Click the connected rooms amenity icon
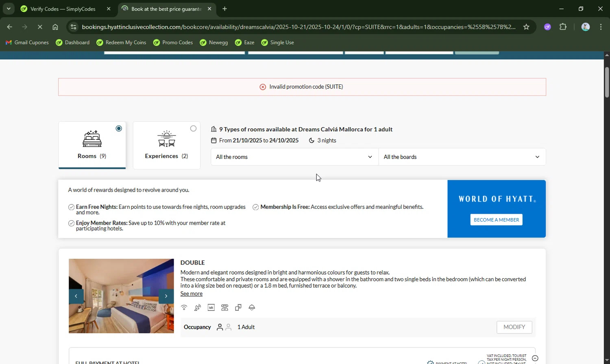 [238, 308]
